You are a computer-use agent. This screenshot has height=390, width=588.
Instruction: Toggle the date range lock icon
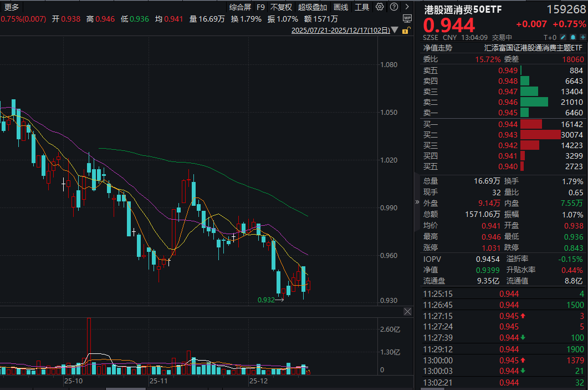click(x=407, y=31)
